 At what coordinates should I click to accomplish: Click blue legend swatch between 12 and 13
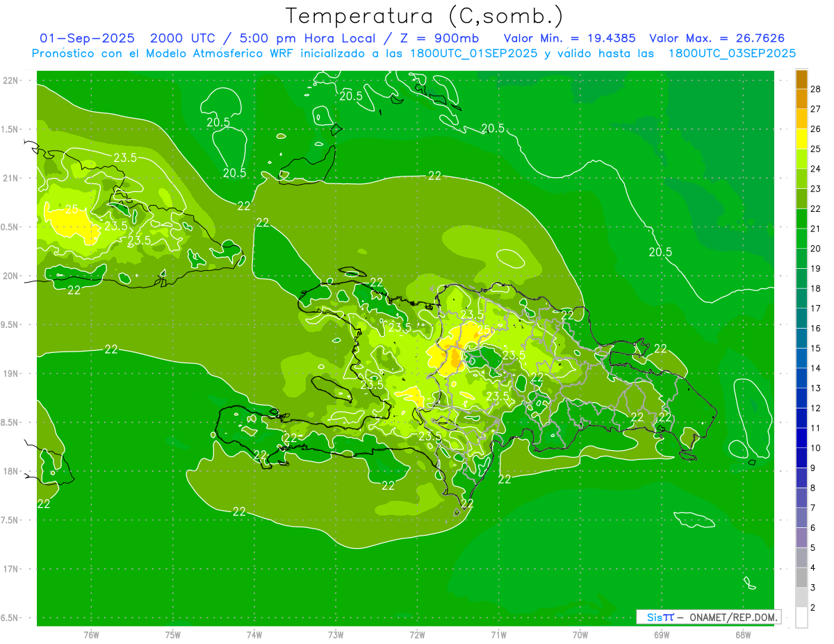[x=802, y=398]
